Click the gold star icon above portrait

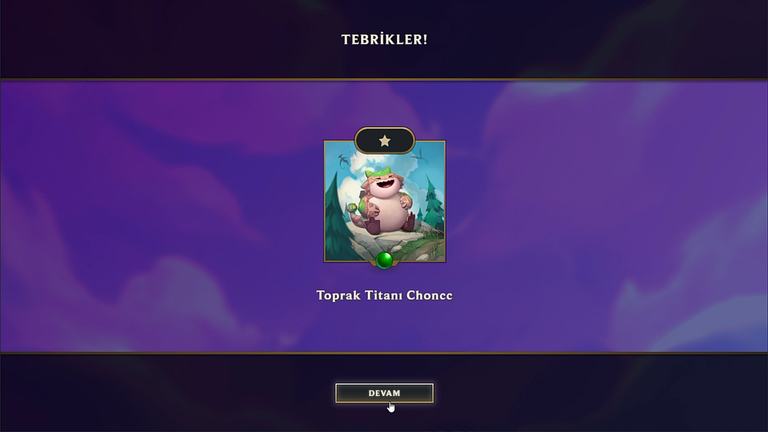(384, 141)
